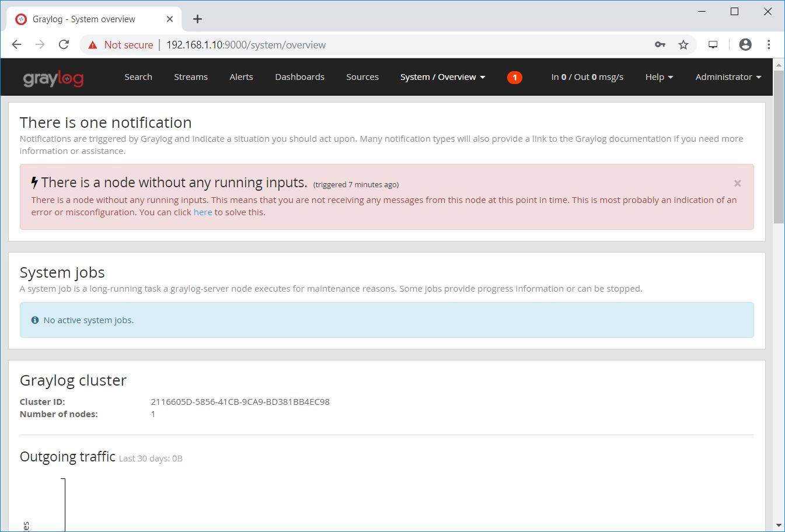Click the orange notification count badge
The width and height of the screenshot is (785, 532).
point(514,76)
